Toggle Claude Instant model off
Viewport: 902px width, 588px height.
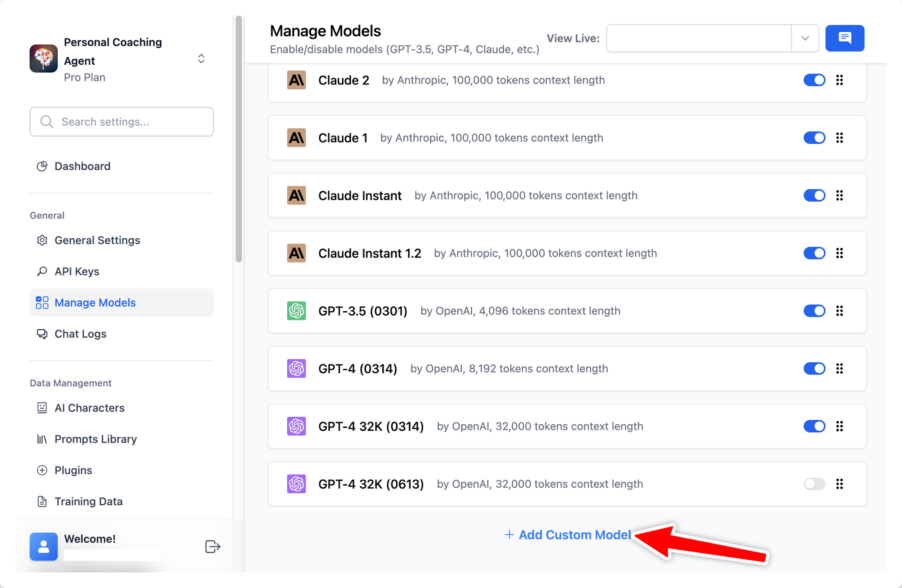814,195
